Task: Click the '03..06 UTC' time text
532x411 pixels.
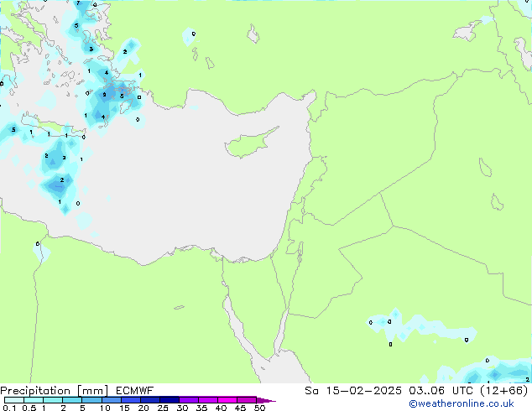Action: [441, 391]
